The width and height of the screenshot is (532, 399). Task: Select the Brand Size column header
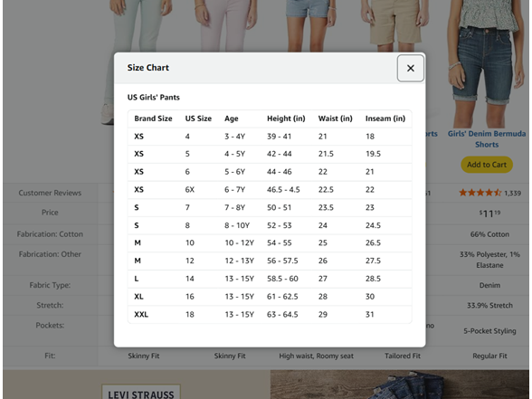(x=153, y=119)
